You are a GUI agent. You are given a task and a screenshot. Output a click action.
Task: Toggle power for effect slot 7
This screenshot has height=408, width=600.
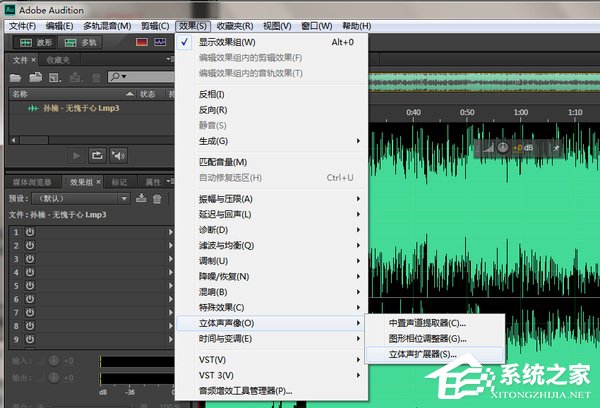click(30, 312)
